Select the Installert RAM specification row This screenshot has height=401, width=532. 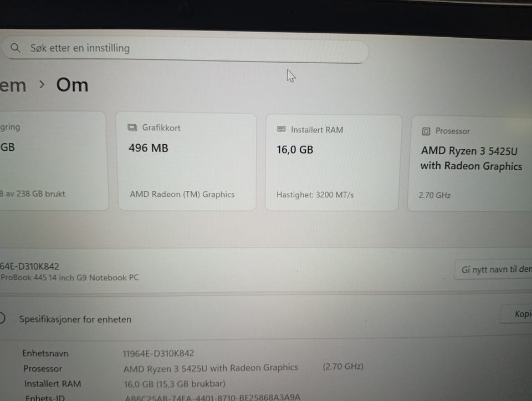click(x=125, y=384)
